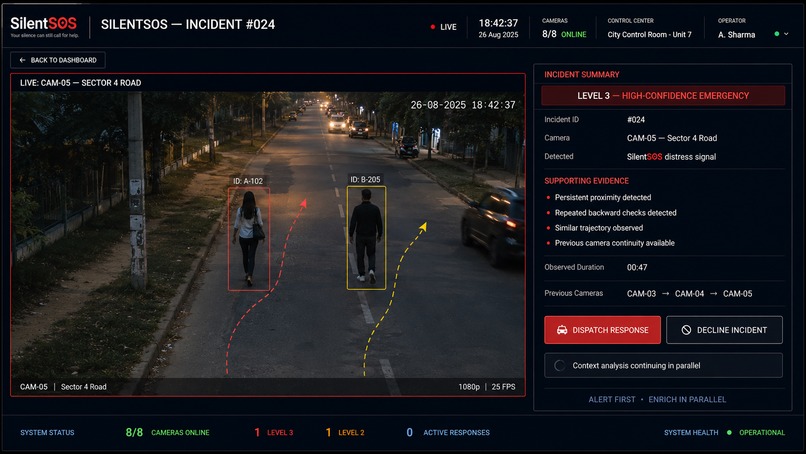
Task: Click Repeated backward checks detected item
Action: [x=615, y=213]
